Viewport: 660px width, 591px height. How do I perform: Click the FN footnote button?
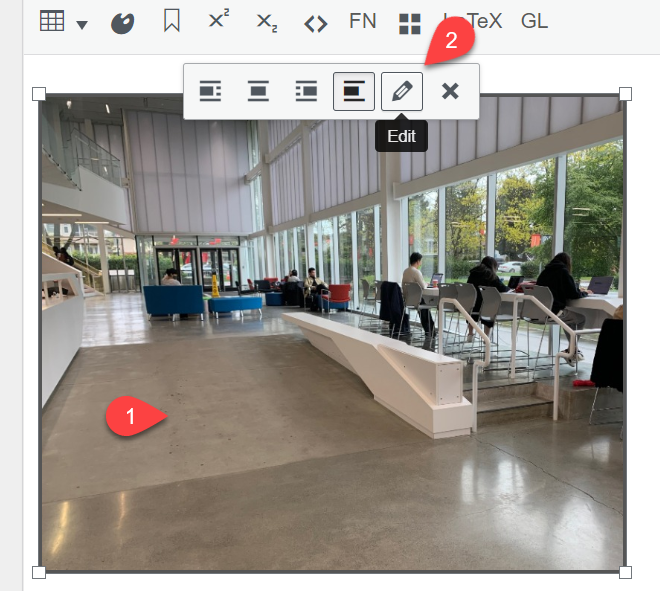tap(362, 21)
